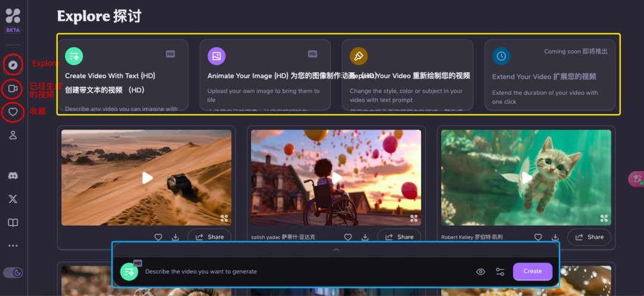Download Robert Kelley's kitten video

tap(555, 237)
